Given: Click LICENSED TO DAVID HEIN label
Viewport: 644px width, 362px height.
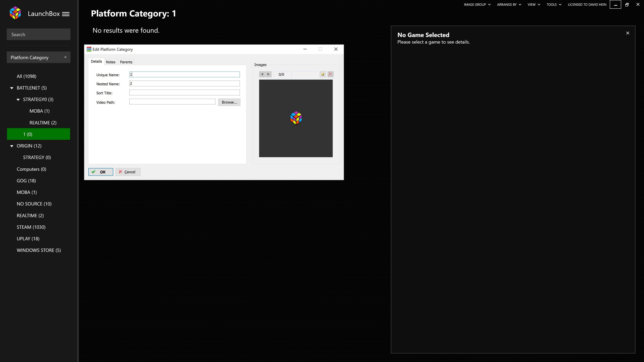Looking at the screenshot, I should point(587,5).
